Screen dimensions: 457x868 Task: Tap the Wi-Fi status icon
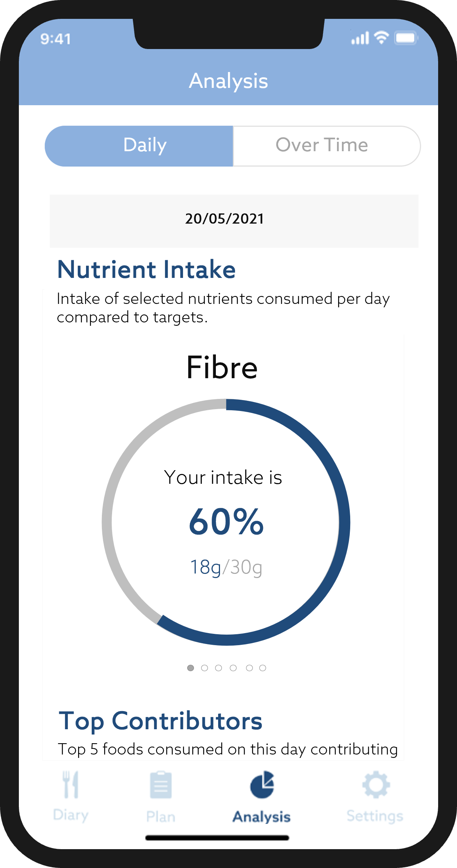coord(382,38)
